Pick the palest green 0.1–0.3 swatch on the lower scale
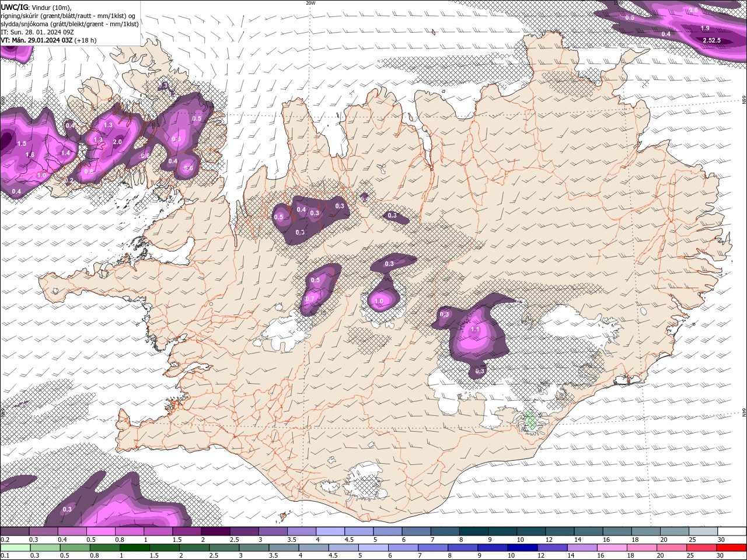 (15, 547)
